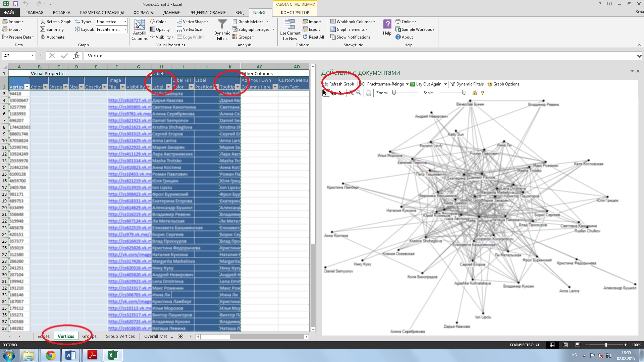Click the Scale slider handle
The width and height of the screenshot is (644, 362).
(464, 93)
